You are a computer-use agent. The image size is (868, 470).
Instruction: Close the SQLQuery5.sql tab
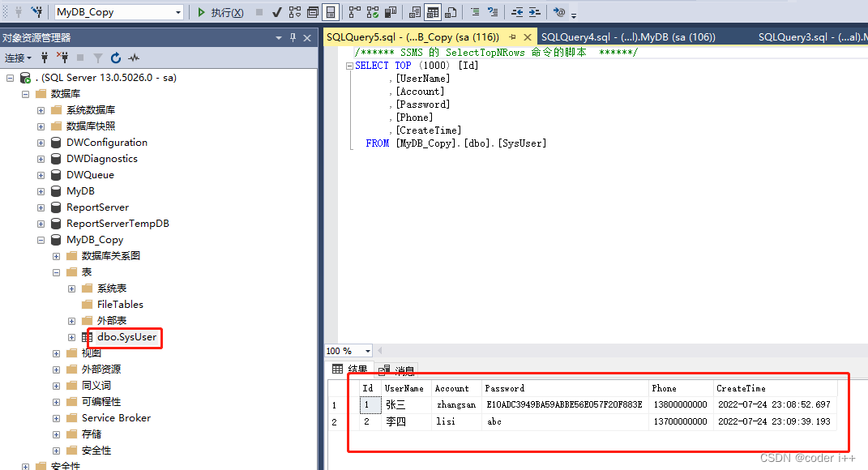click(527, 37)
